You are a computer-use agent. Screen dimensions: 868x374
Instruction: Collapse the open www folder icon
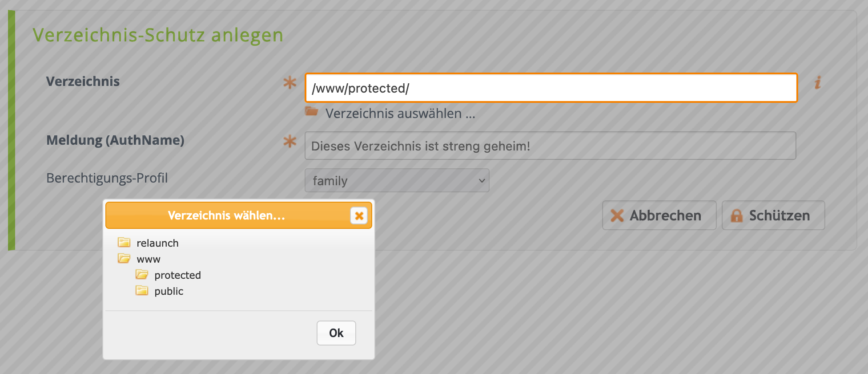pyautogui.click(x=124, y=258)
